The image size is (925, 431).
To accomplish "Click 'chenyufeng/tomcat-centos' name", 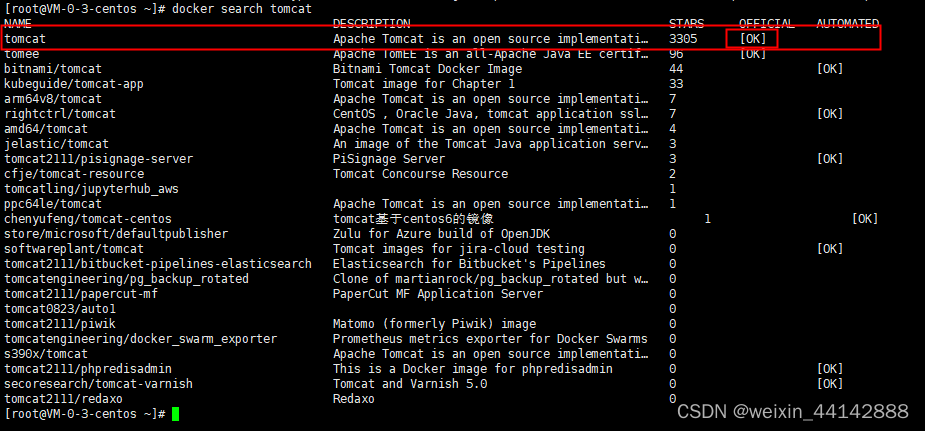I will 88,219.
